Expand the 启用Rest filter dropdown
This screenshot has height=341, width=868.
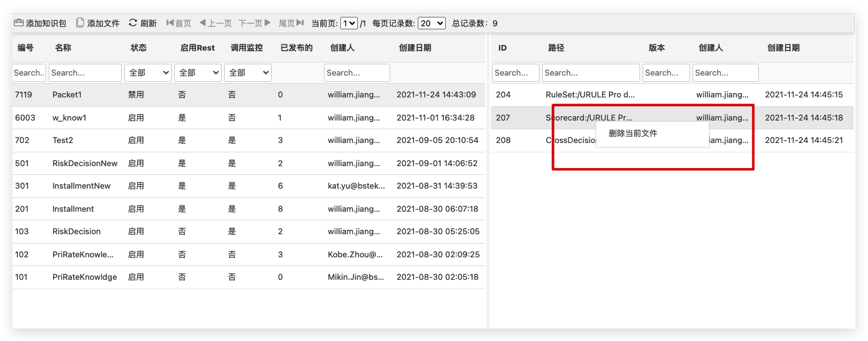pos(198,73)
